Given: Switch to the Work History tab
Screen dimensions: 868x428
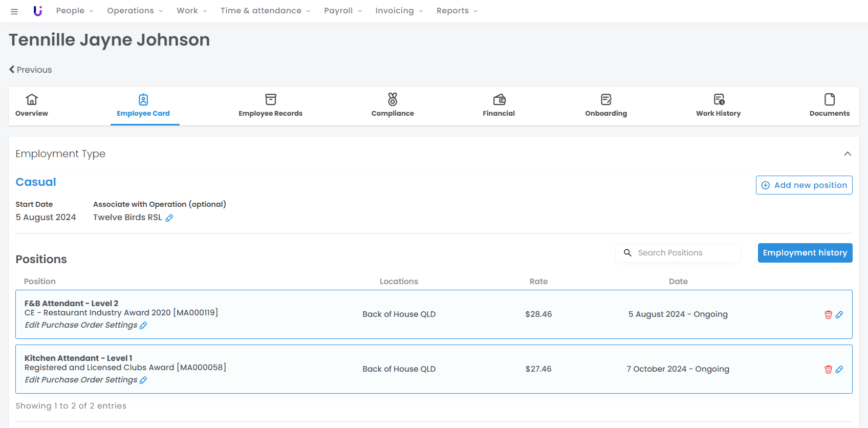Looking at the screenshot, I should coord(718,105).
